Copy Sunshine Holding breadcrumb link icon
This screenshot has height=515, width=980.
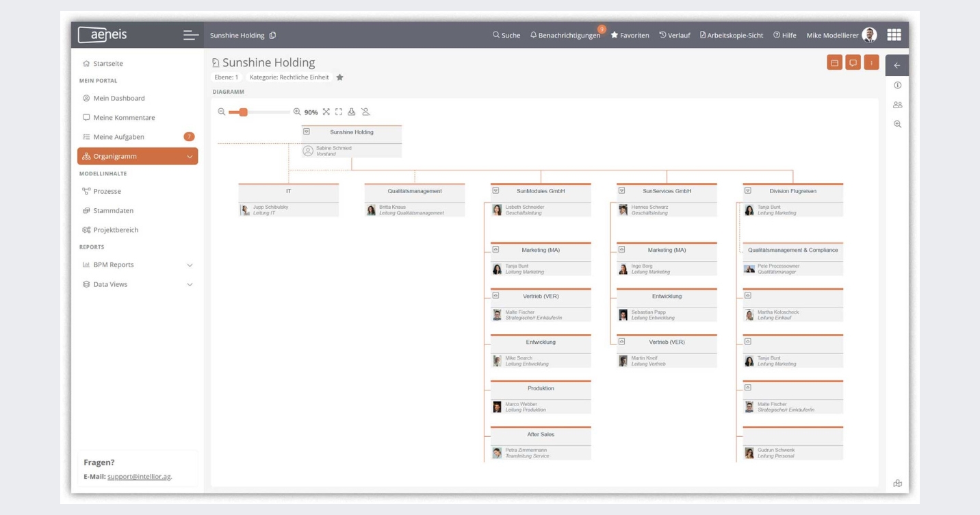(272, 36)
